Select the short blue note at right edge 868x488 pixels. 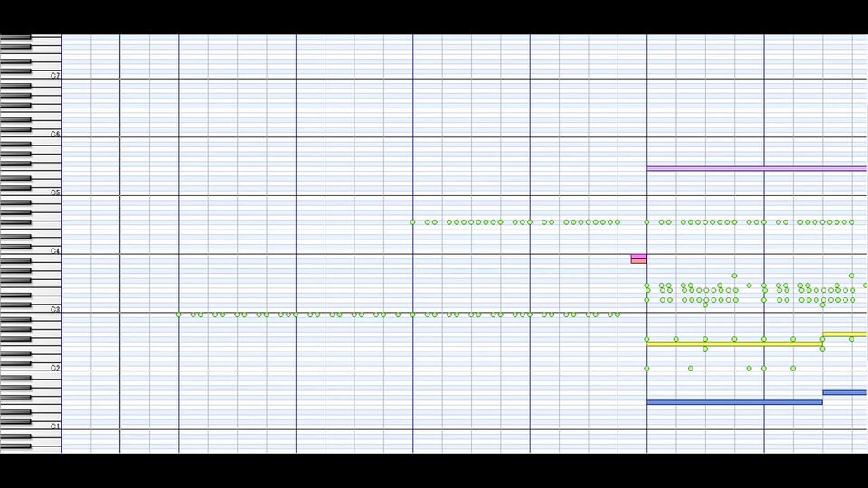tap(844, 393)
